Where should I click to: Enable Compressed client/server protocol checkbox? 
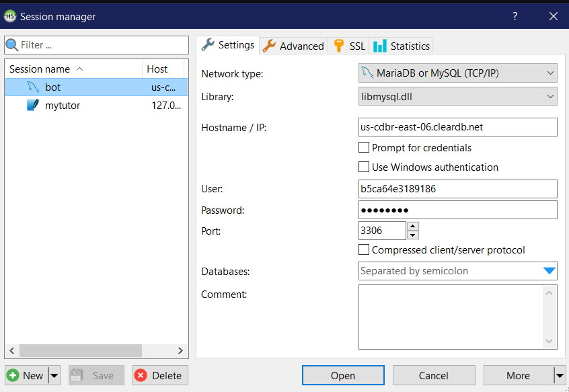[x=364, y=249]
